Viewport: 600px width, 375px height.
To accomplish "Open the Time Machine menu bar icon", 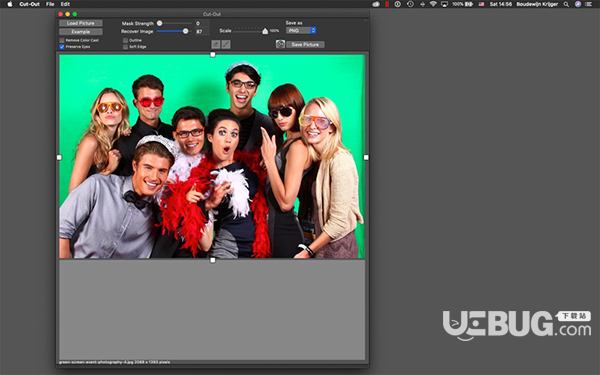I will (x=410, y=4).
